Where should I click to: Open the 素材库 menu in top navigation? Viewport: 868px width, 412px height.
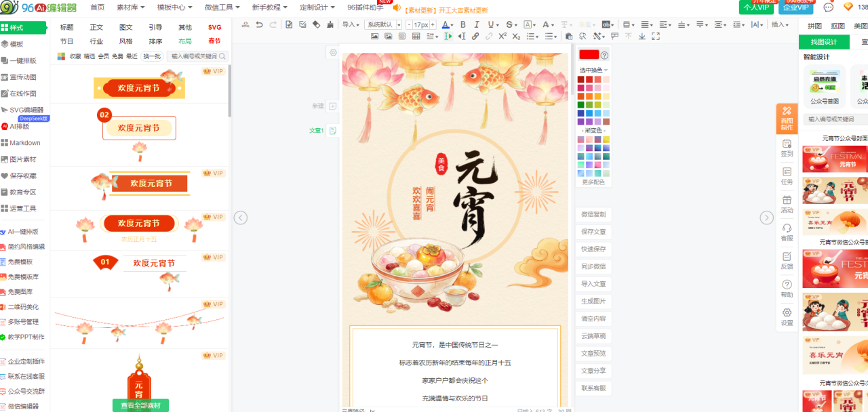130,7
